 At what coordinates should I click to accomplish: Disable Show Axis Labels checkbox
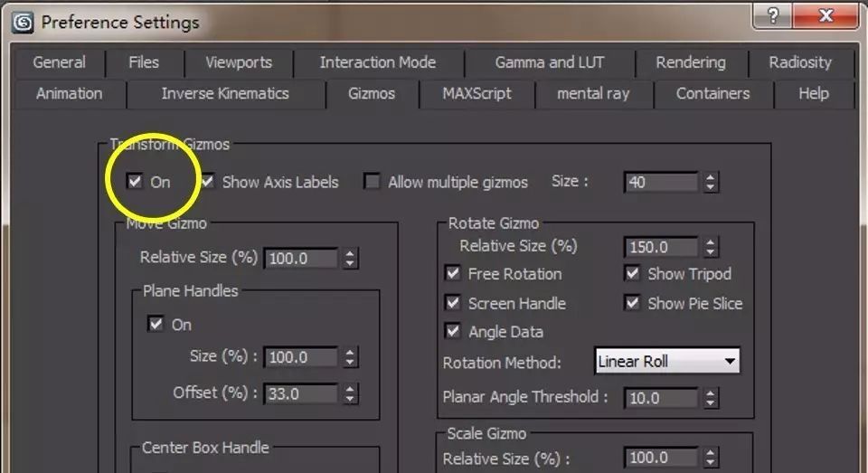click(208, 182)
